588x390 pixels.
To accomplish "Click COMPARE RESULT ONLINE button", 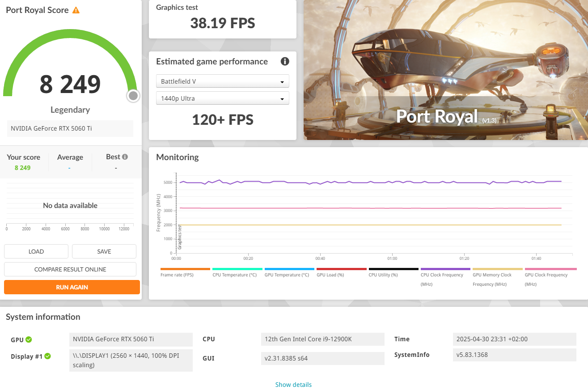I will (x=70, y=269).
